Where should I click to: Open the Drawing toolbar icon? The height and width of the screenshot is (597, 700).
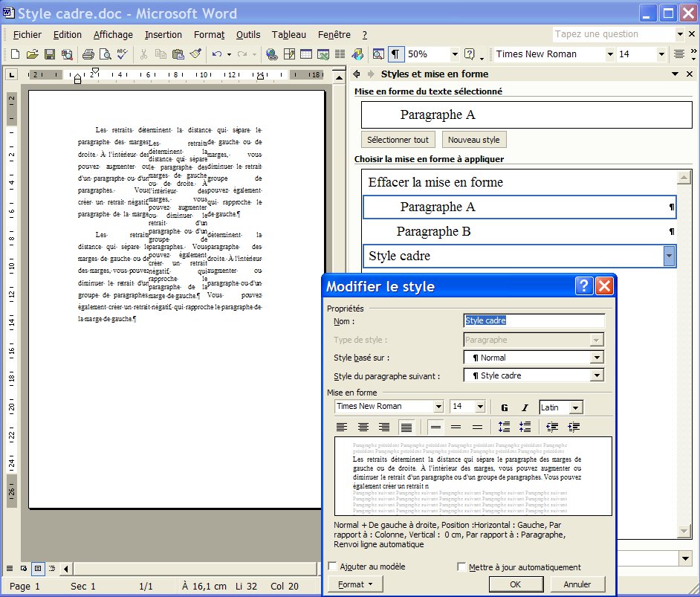[357, 54]
